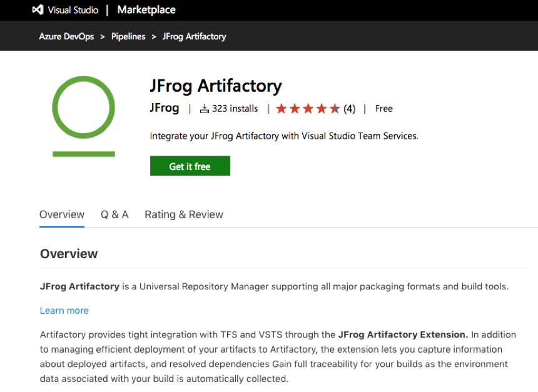Switch to the Q & A tab

[114, 214]
